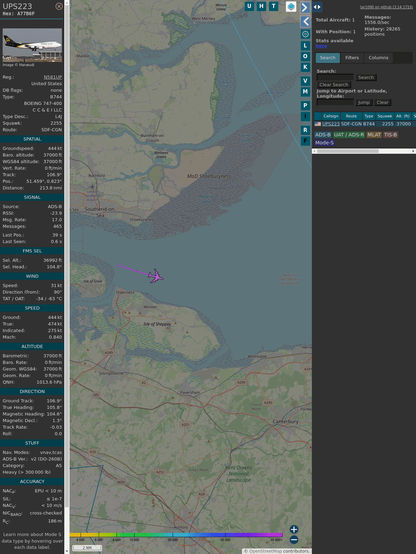Click the SPATIAL section header

32,139
